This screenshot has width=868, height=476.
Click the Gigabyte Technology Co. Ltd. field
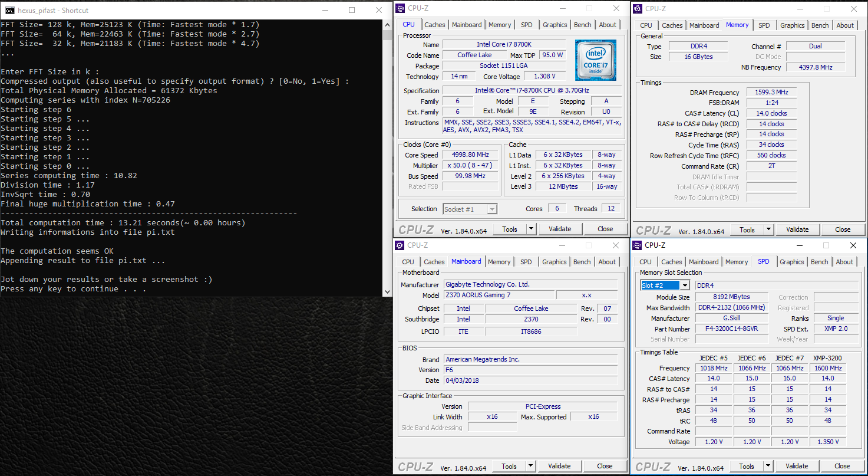click(x=530, y=284)
